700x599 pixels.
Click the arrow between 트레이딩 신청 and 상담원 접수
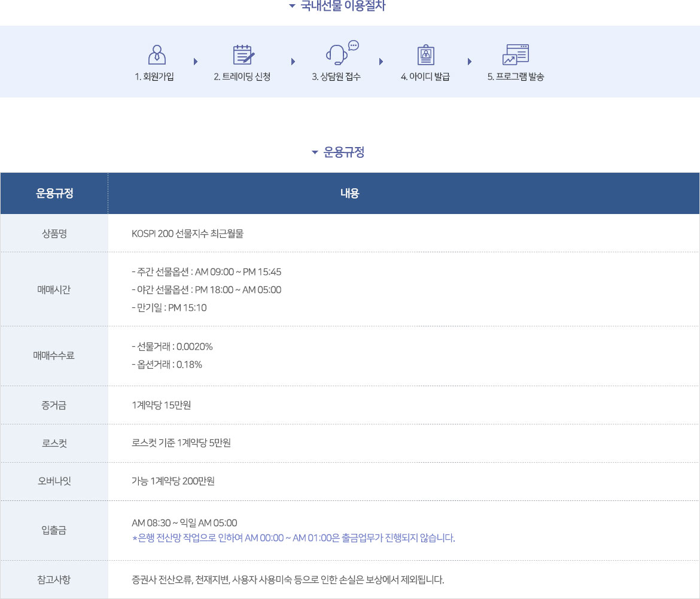(x=293, y=62)
